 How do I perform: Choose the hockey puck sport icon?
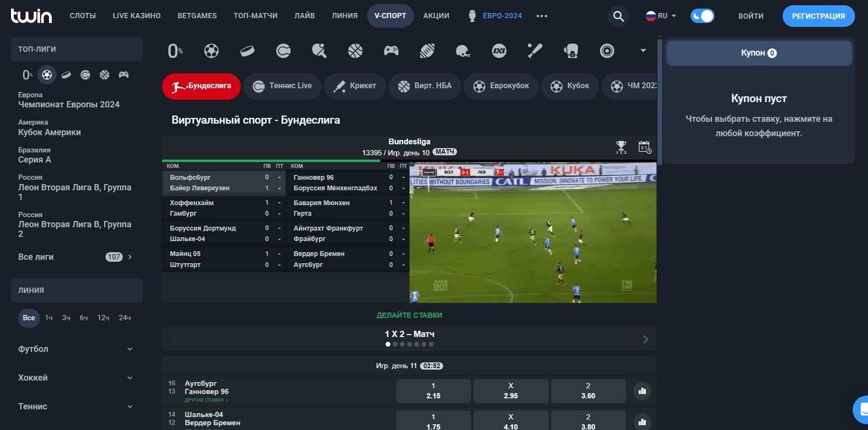click(247, 51)
